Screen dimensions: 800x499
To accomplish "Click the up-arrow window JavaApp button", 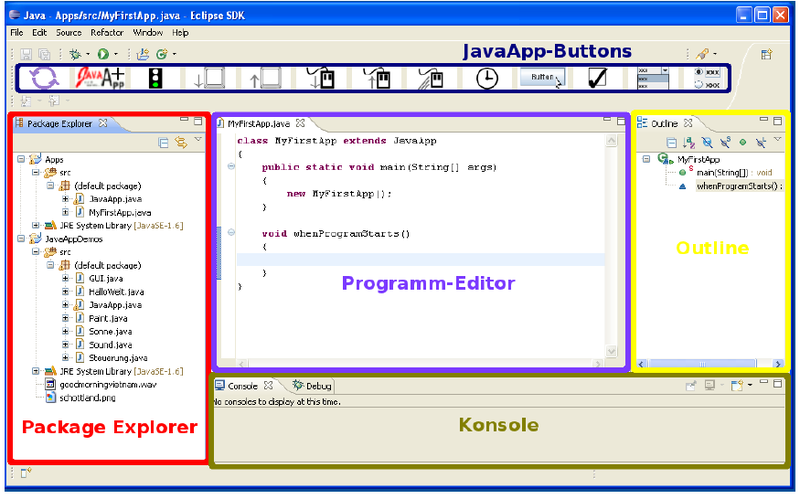I will (x=266, y=78).
